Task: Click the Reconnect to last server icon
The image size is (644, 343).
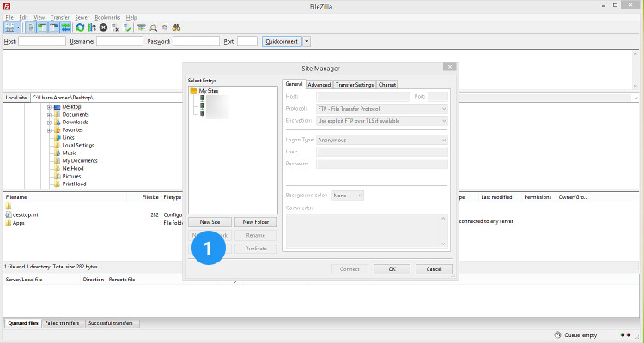Action: (127, 27)
